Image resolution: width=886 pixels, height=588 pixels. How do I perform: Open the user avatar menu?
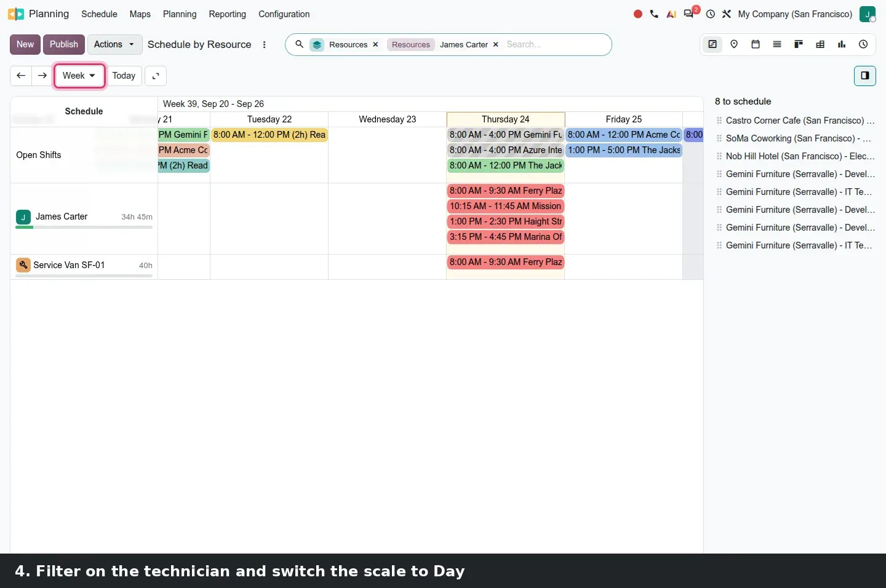(868, 14)
